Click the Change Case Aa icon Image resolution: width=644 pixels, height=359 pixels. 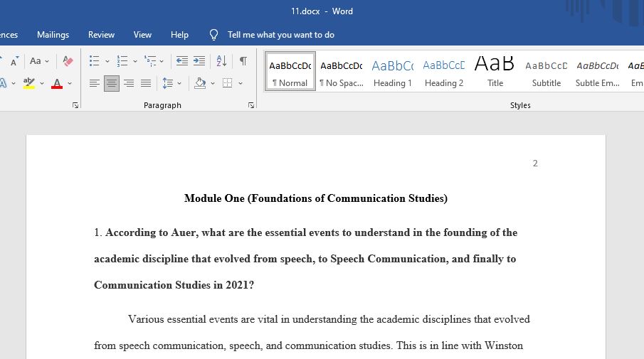pos(36,61)
